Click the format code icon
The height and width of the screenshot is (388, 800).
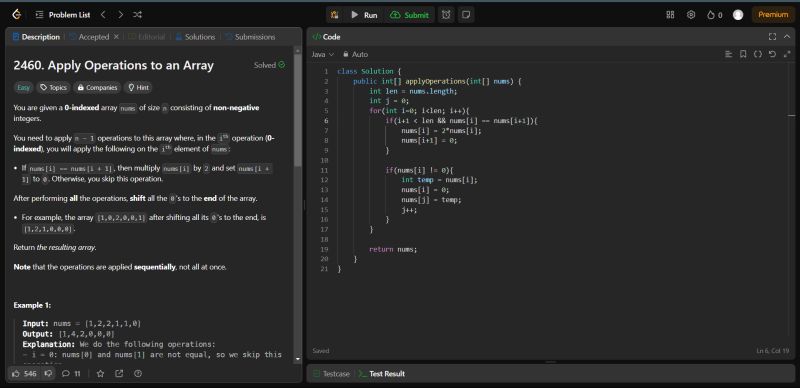(729, 54)
